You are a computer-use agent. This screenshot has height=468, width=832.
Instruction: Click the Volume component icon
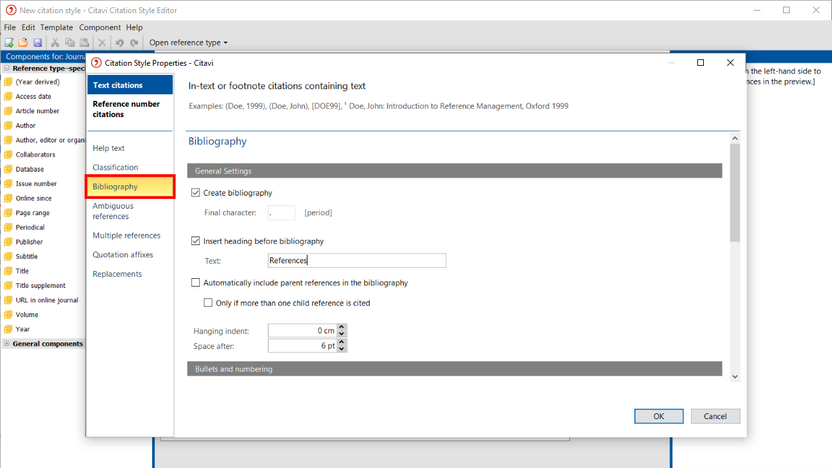coord(8,315)
